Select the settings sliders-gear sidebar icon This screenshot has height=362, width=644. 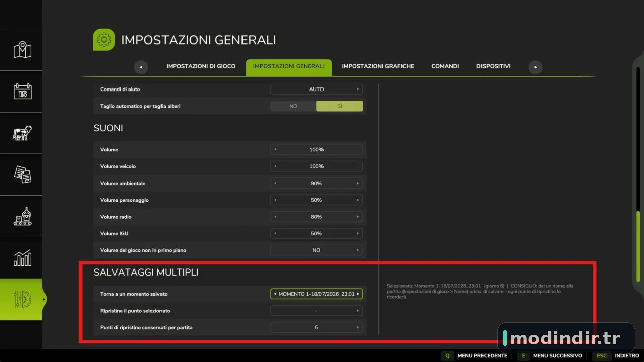[22, 300]
